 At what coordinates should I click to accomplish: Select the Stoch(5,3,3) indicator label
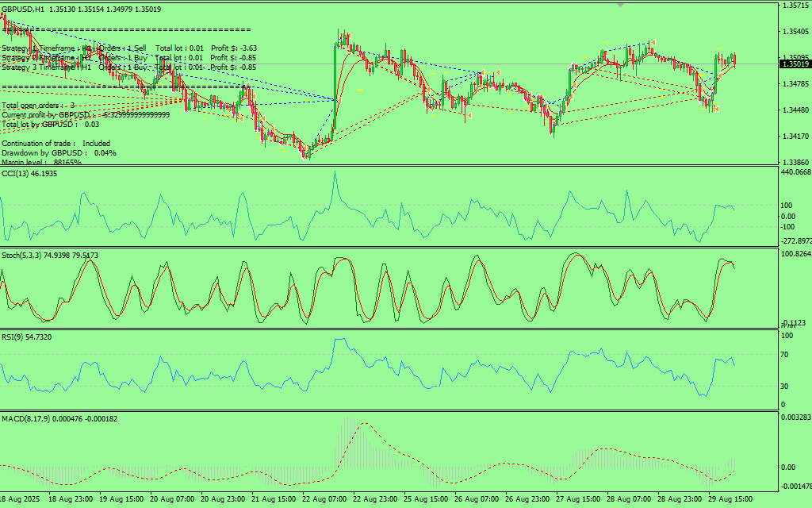(49, 256)
